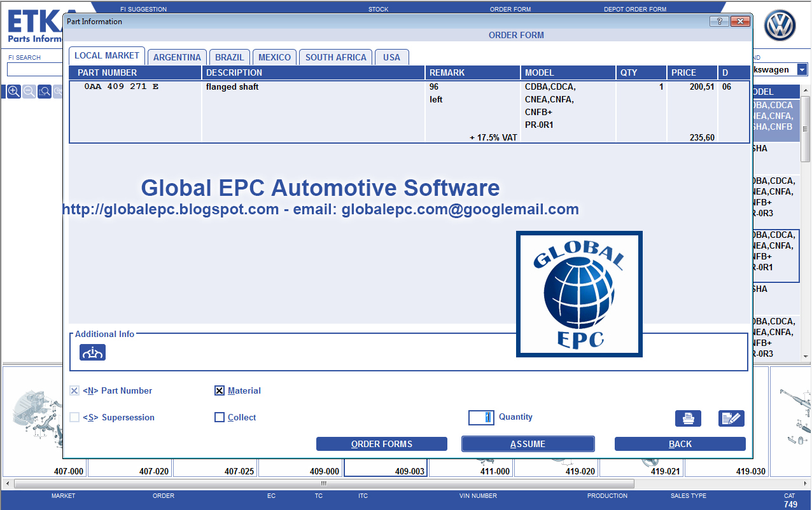Click the zoom out magnifier icon

coord(29,92)
